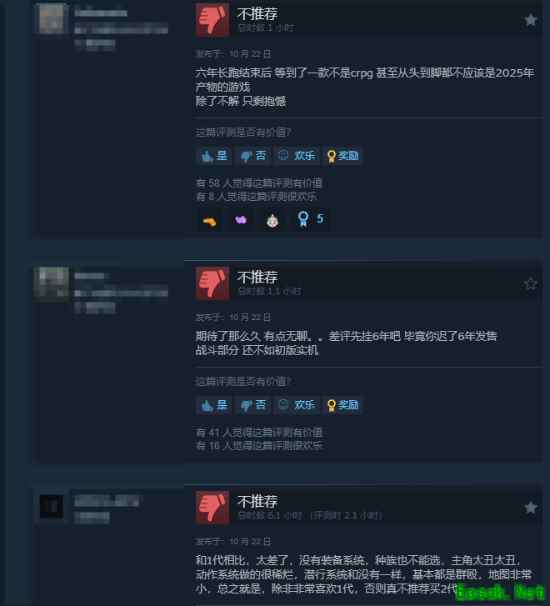Give 奖励 (Award) to the second review

click(x=342, y=405)
